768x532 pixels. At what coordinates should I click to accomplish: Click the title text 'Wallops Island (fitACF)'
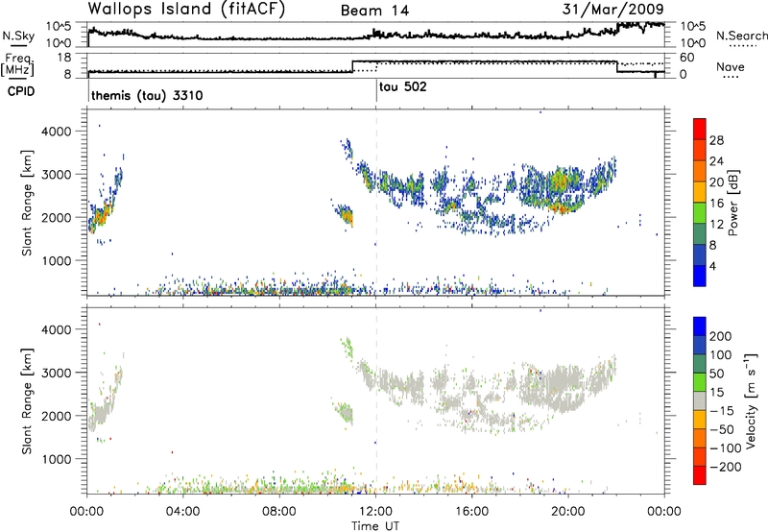point(186,10)
